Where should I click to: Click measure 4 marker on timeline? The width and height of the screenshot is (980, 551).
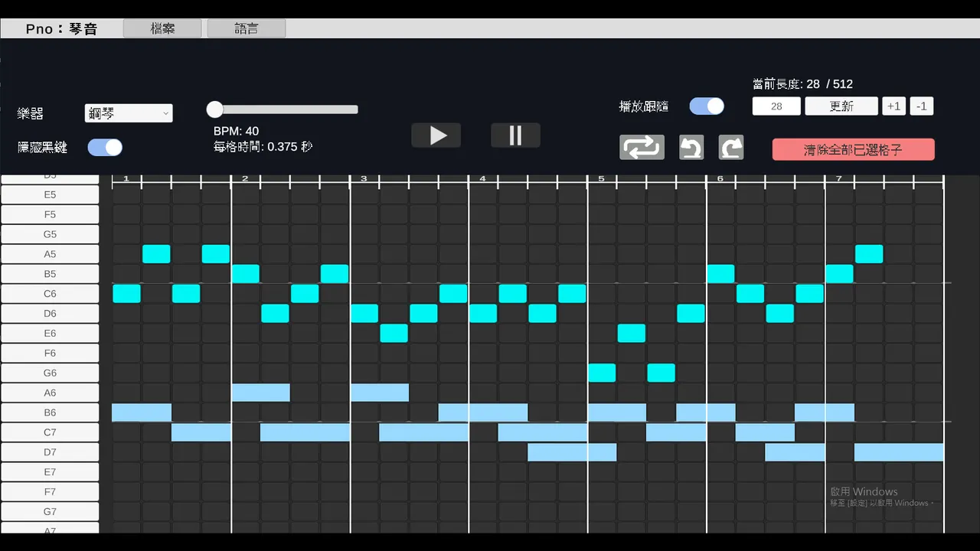(482, 179)
